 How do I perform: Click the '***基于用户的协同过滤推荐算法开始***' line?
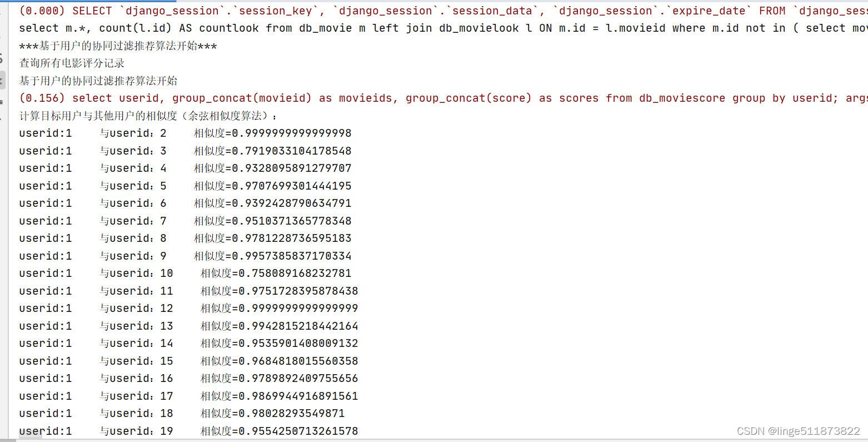[x=118, y=46]
